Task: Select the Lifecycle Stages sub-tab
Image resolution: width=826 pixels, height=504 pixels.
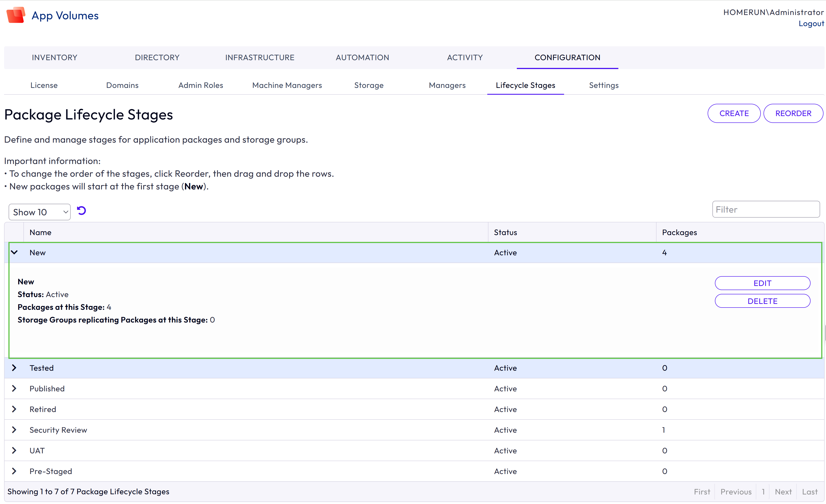Action: point(525,85)
